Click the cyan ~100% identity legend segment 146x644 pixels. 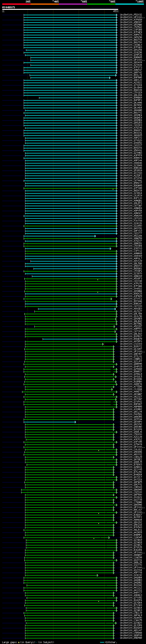[x=130, y=4]
